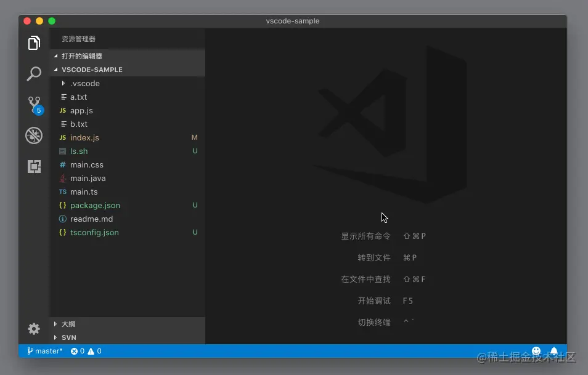Click the feedback smiley icon in status bar
The image size is (588, 375).
536,351
